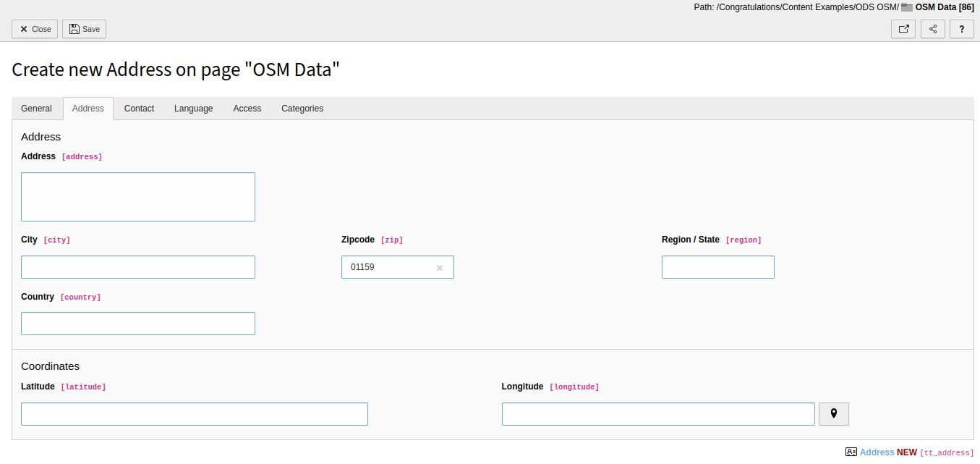Click the page heading Create new Address
This screenshot has height=464, width=980.
coord(176,69)
